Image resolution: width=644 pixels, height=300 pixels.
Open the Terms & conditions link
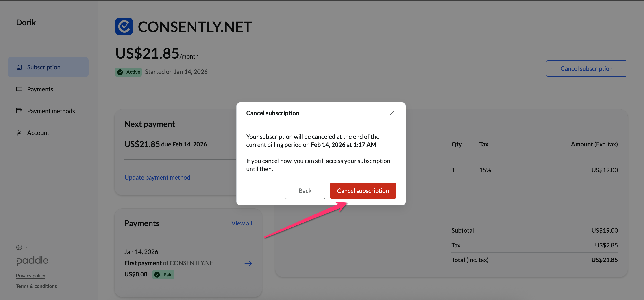click(36, 286)
